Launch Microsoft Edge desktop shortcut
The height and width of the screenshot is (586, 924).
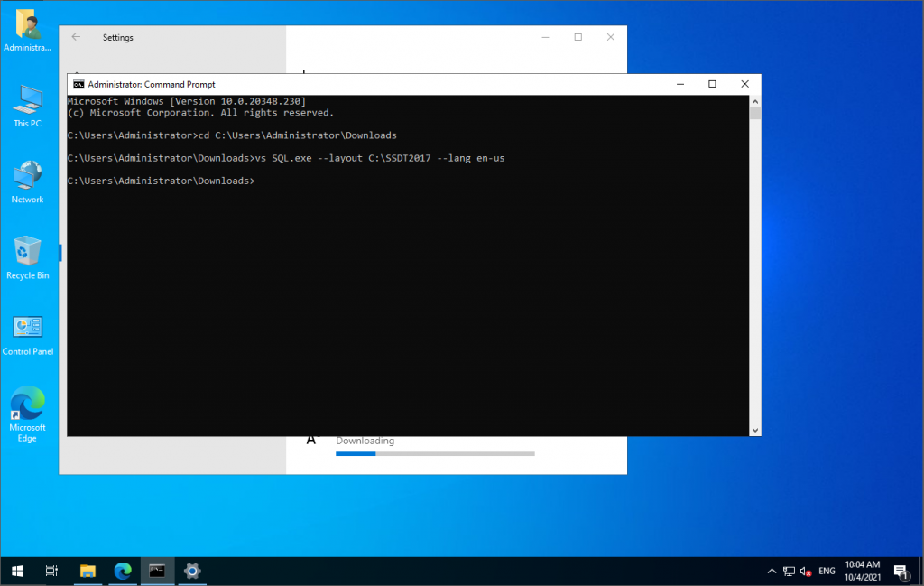[28, 414]
